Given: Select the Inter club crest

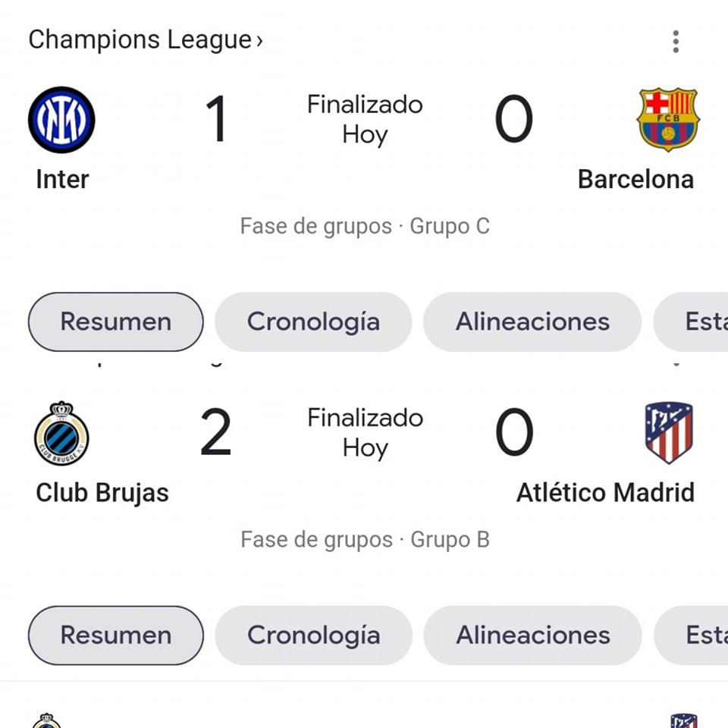Looking at the screenshot, I should 61,118.
